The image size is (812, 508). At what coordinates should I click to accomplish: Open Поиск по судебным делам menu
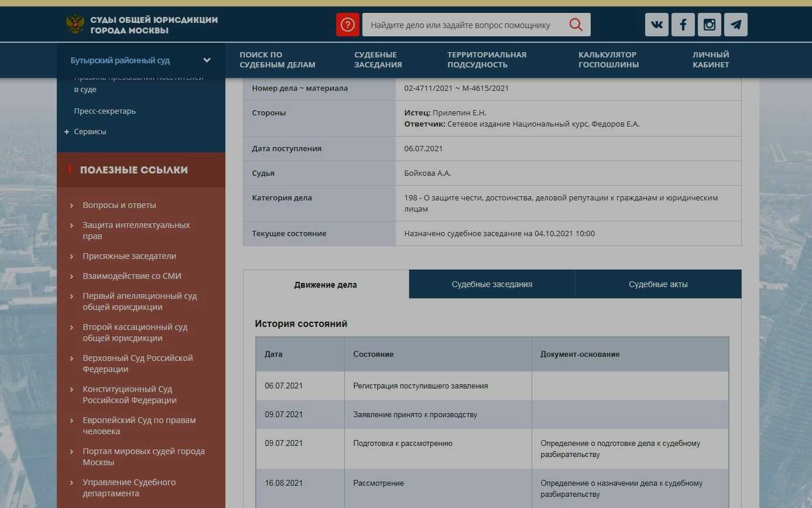277,60
